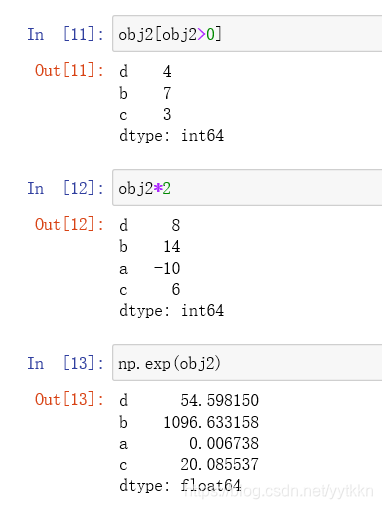Click index label d in Out[11]

point(123,71)
